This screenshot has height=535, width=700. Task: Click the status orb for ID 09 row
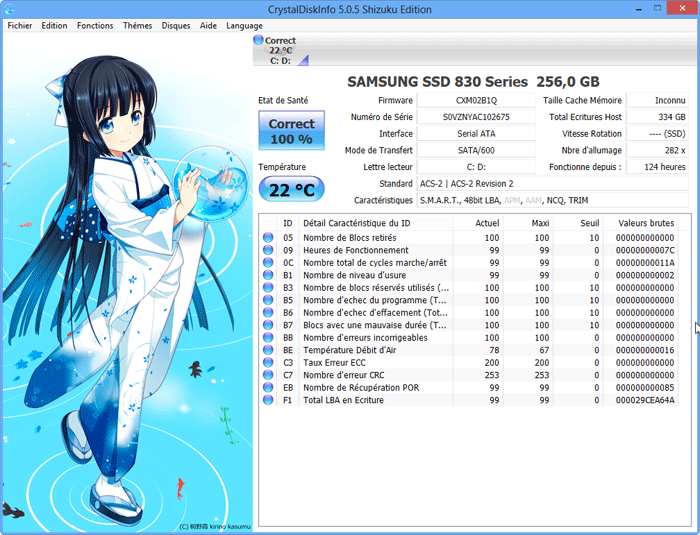pos(268,250)
